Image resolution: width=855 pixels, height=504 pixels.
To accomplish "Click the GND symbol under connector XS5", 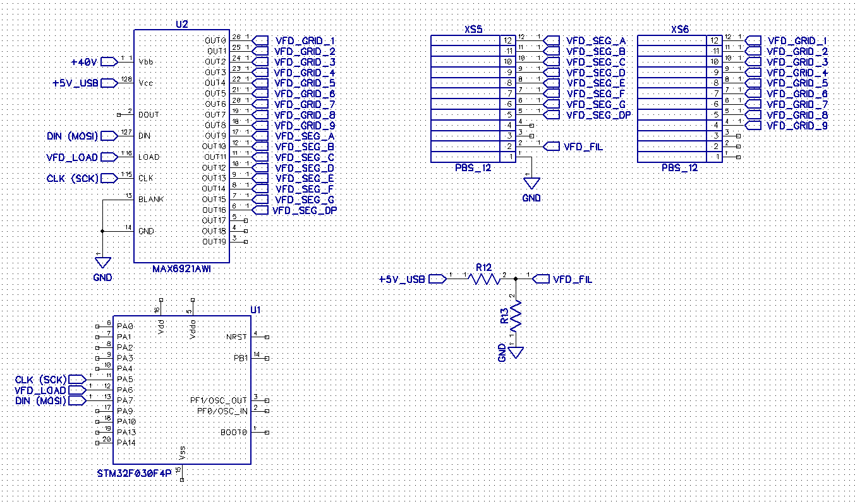I will click(x=531, y=183).
